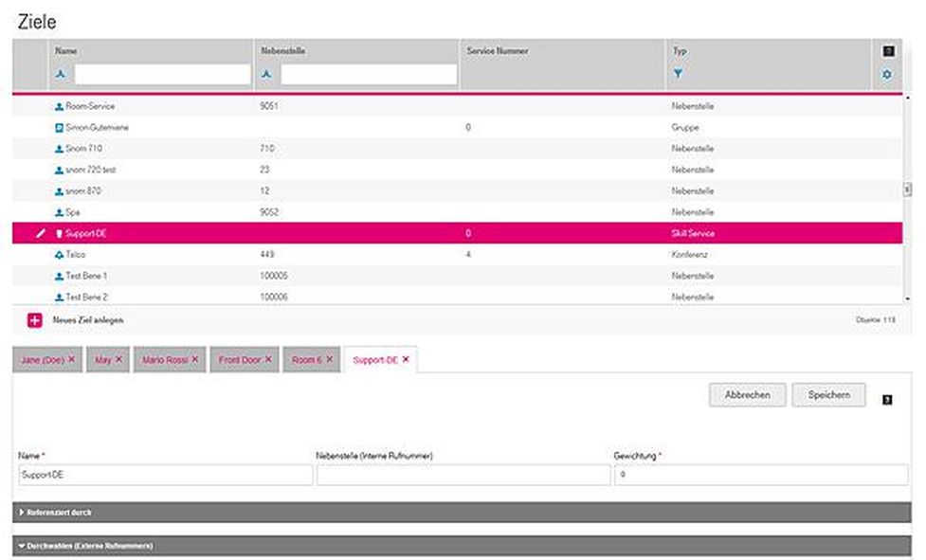Click the Service Nummer column header
The image size is (926, 560).
pos(498,51)
